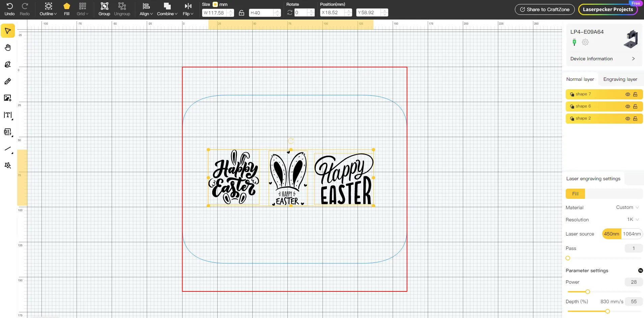Lock the shape 7 layer
This screenshot has width=644, height=318.
(635, 94)
